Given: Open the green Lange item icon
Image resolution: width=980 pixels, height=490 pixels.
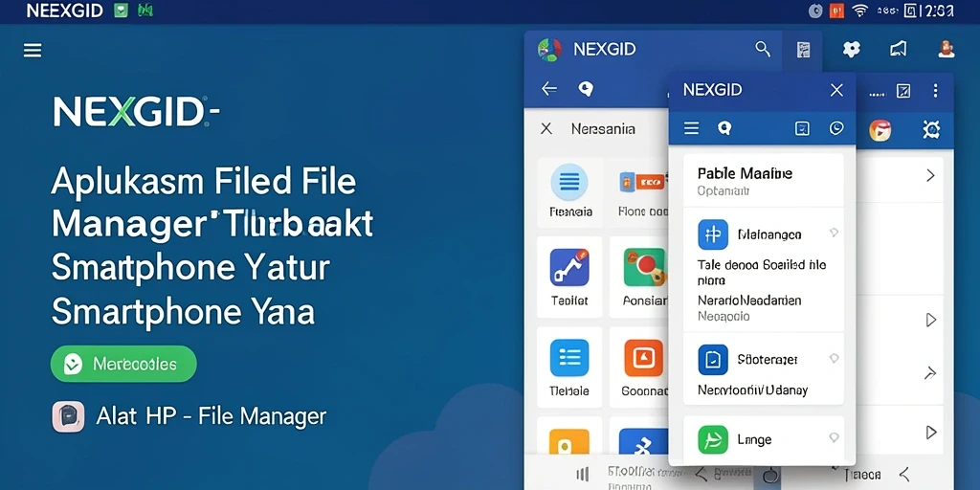Looking at the screenshot, I should 713,439.
